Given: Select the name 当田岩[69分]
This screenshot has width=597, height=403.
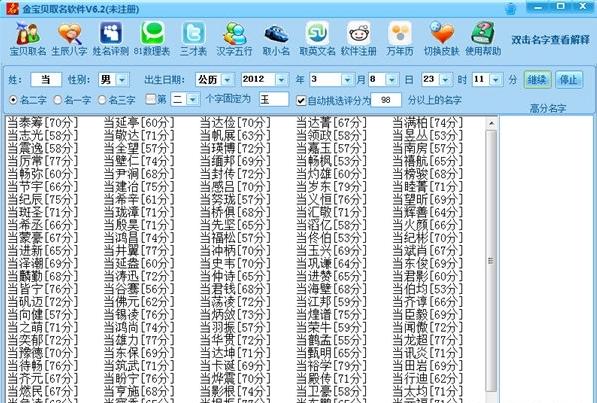Looking at the screenshot, I should click(428, 366).
